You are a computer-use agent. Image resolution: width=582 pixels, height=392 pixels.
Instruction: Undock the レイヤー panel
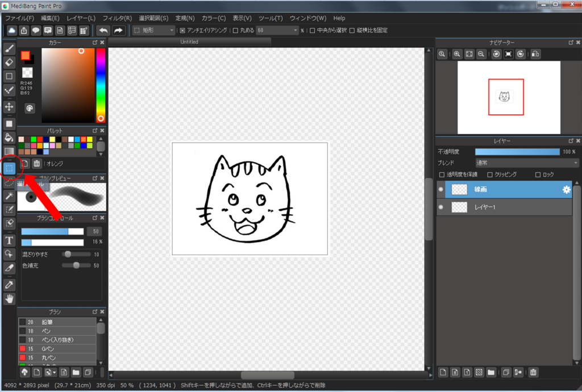pos(571,141)
